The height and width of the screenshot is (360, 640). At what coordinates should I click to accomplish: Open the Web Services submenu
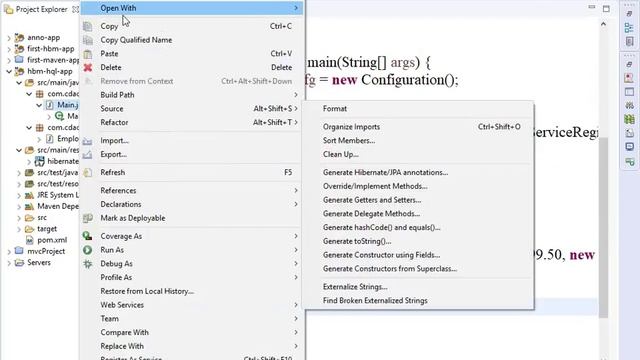192,305
